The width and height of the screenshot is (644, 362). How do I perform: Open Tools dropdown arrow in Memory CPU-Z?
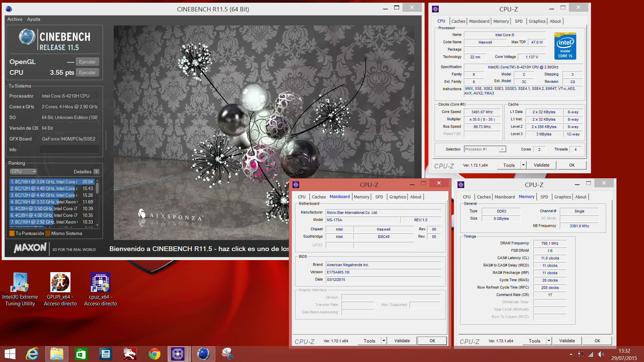[x=549, y=341]
